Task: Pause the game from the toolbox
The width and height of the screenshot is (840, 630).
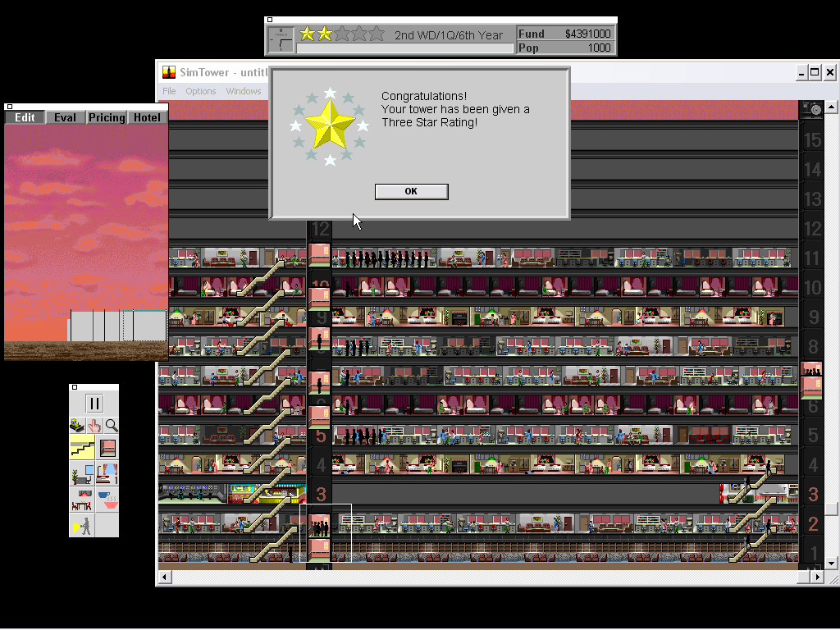Action: [94, 404]
